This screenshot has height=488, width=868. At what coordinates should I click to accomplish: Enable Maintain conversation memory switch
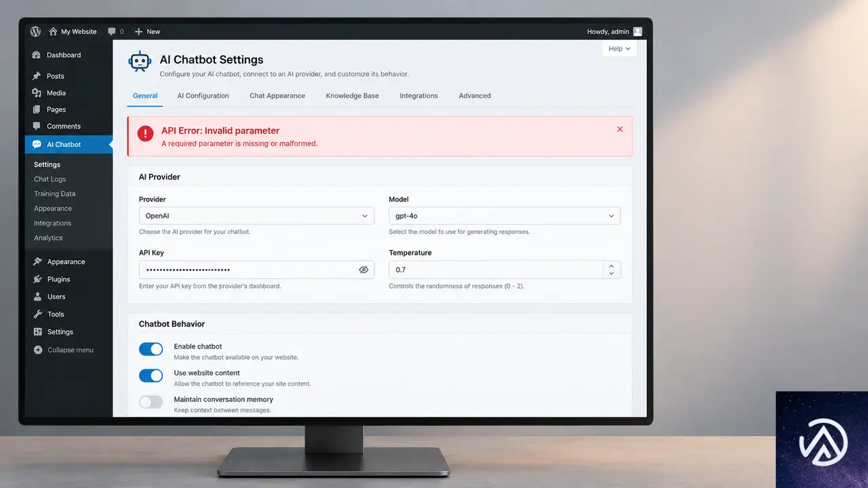coord(151,402)
